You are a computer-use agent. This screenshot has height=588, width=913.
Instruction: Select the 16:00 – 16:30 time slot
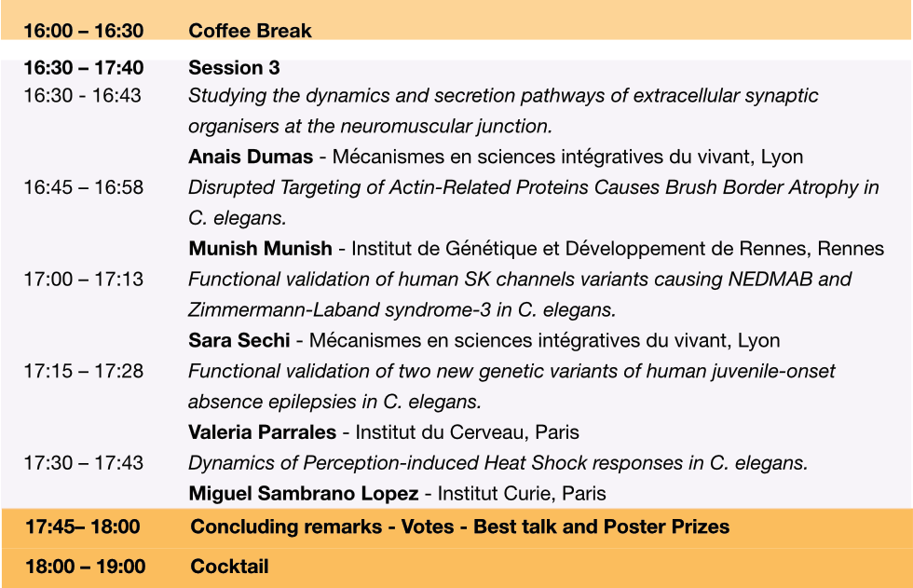point(84,31)
